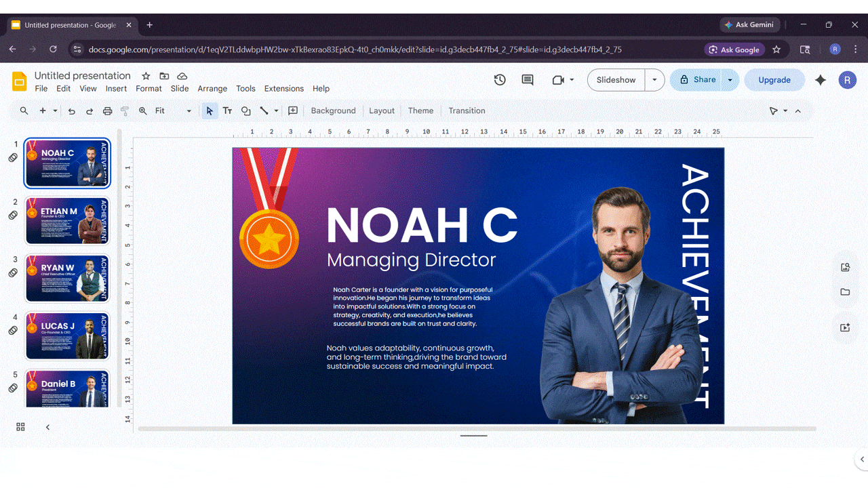868x488 pixels.
Task: Select the LUCAS J slide thumbnail
Action: tap(67, 335)
